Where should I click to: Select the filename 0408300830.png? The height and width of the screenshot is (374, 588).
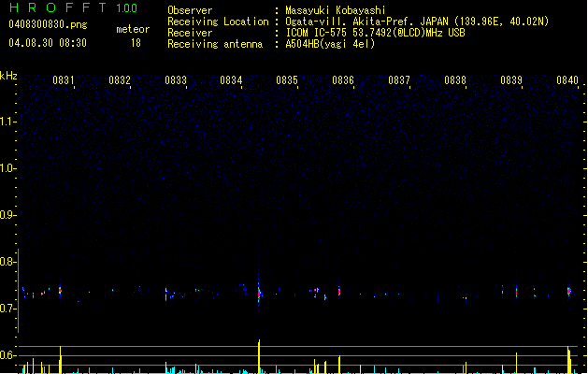[x=48, y=24]
